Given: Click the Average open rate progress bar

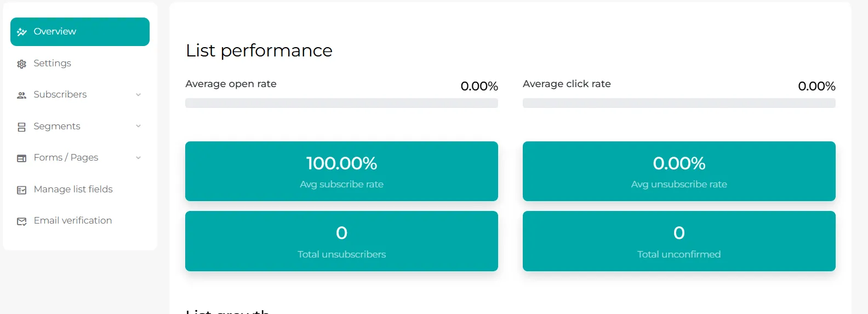Looking at the screenshot, I should pos(341,103).
